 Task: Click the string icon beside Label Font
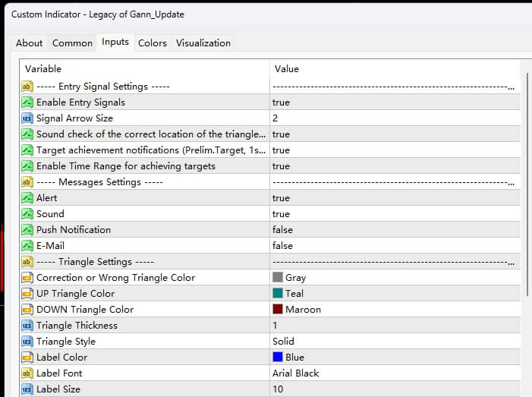[x=27, y=373]
